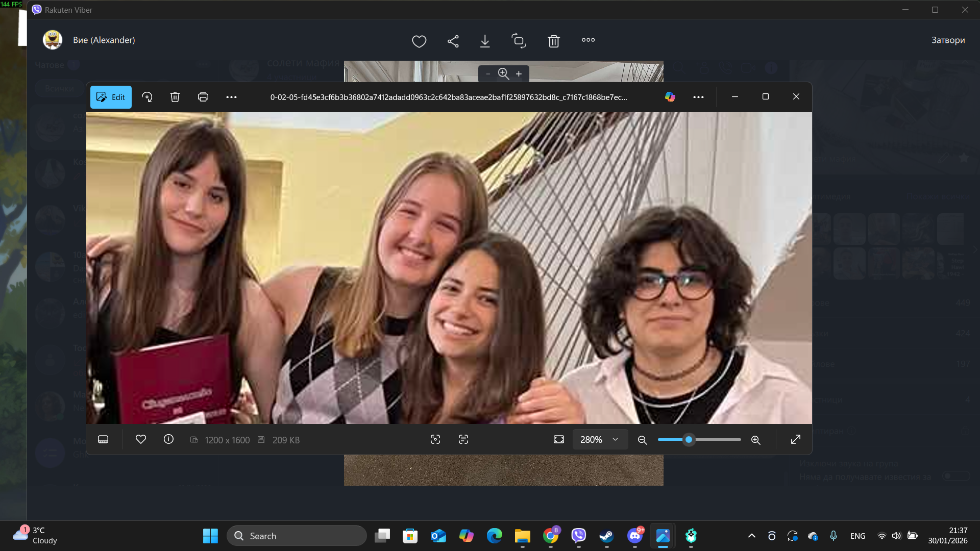Open the file info panel
The height and width of the screenshot is (551, 980).
pyautogui.click(x=168, y=439)
